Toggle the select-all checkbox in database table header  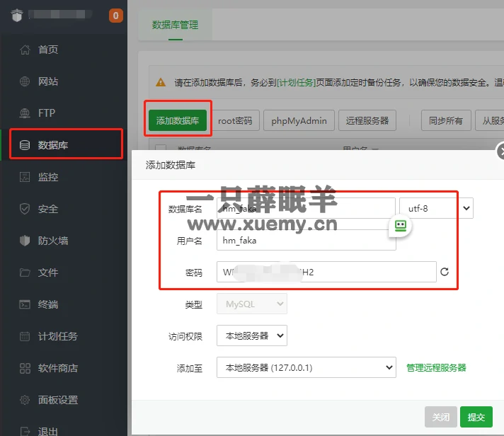tap(161, 147)
